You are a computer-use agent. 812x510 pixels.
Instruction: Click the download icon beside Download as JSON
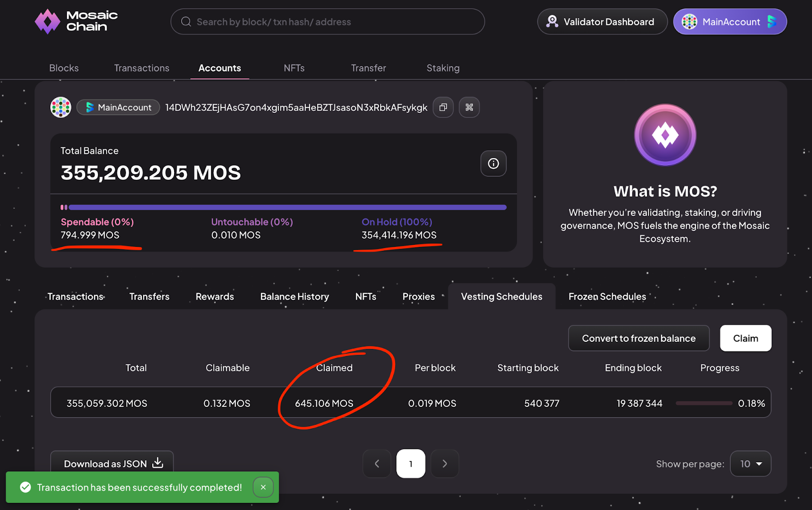(x=158, y=463)
